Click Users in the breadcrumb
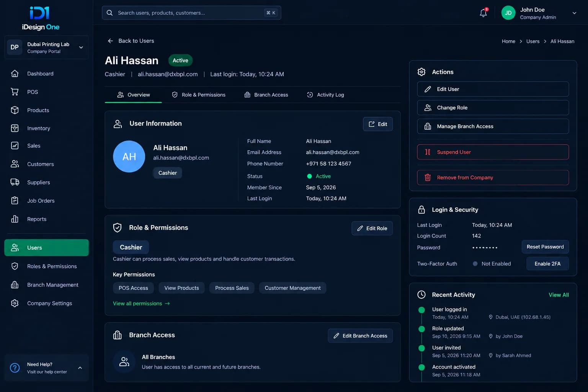 (x=532, y=41)
